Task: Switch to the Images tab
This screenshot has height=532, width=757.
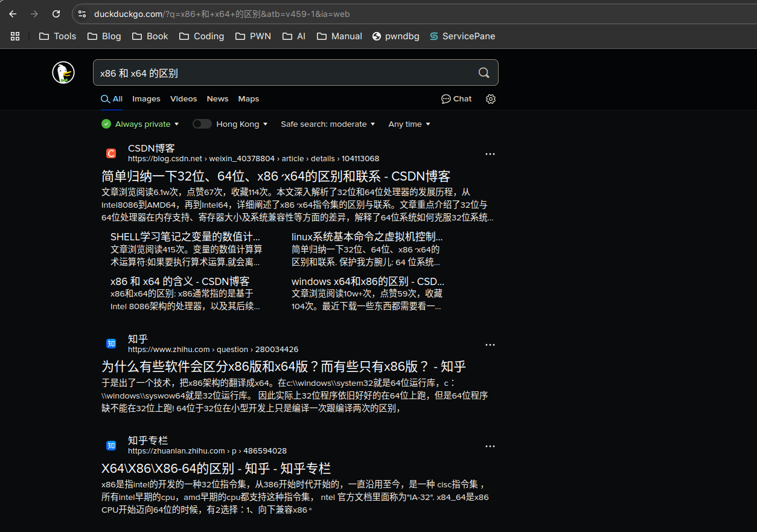Action: 146,99
